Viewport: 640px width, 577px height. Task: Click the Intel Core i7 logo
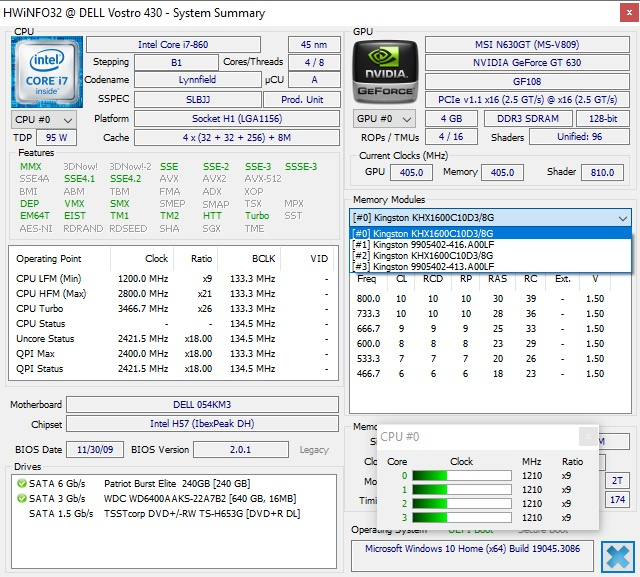coord(47,72)
